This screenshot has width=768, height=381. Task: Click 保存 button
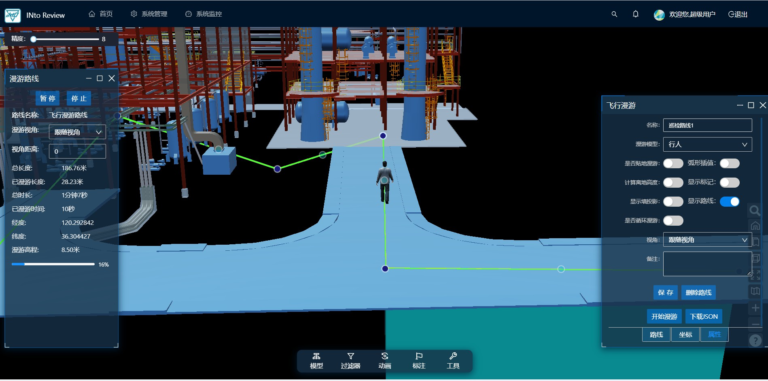click(665, 292)
